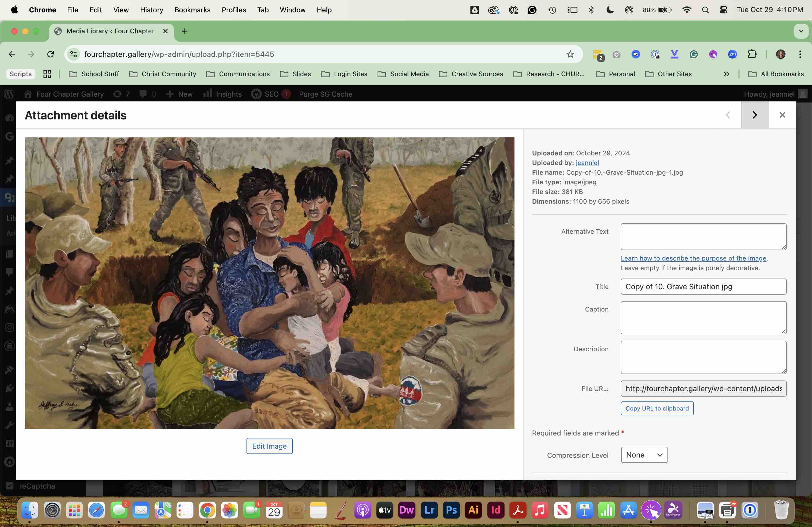Open macOS Control Center icon
812x527 pixels.
click(x=723, y=10)
